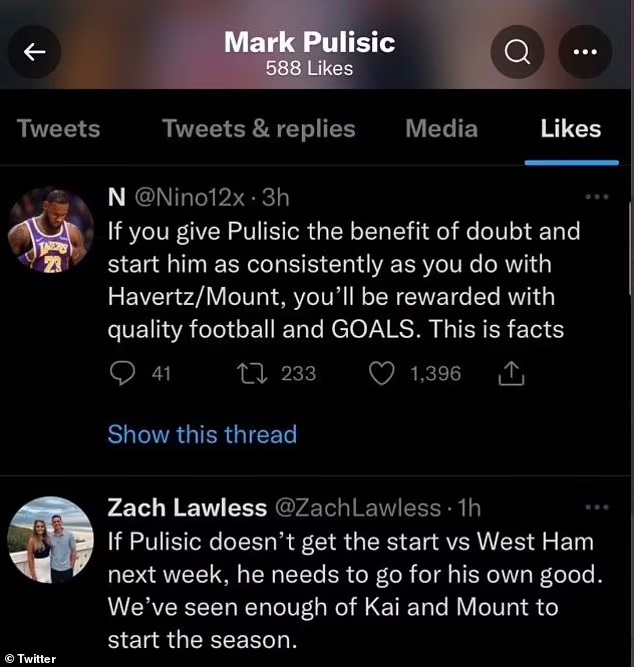Open more options on Zach Lawless tweet
The width and height of the screenshot is (634, 667).
click(x=596, y=508)
